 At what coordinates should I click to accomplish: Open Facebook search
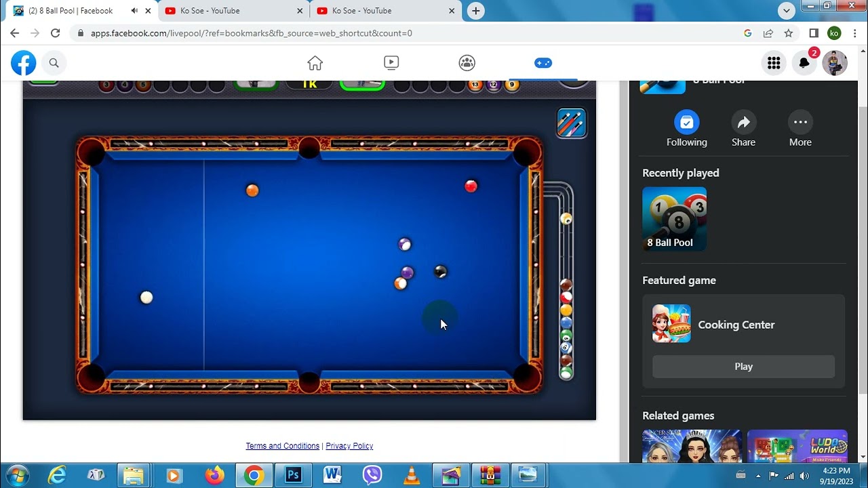click(x=54, y=63)
